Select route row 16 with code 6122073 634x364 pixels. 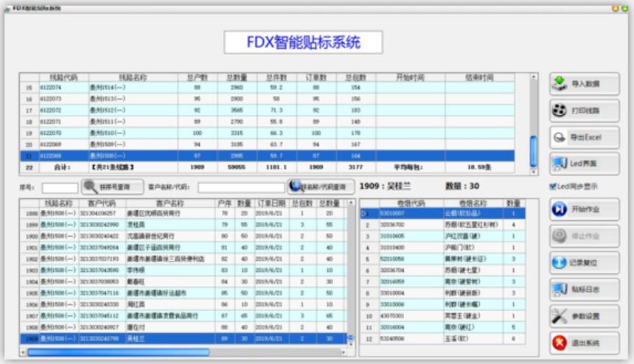[x=268, y=99]
